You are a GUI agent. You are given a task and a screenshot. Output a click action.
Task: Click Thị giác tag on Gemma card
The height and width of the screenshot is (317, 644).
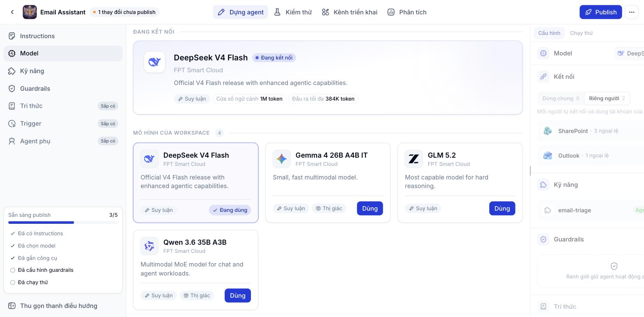tap(329, 209)
